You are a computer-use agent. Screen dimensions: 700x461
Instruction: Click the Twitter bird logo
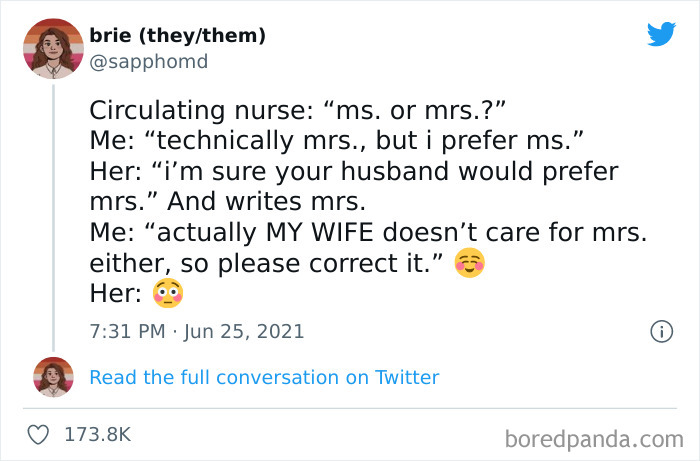(661, 35)
